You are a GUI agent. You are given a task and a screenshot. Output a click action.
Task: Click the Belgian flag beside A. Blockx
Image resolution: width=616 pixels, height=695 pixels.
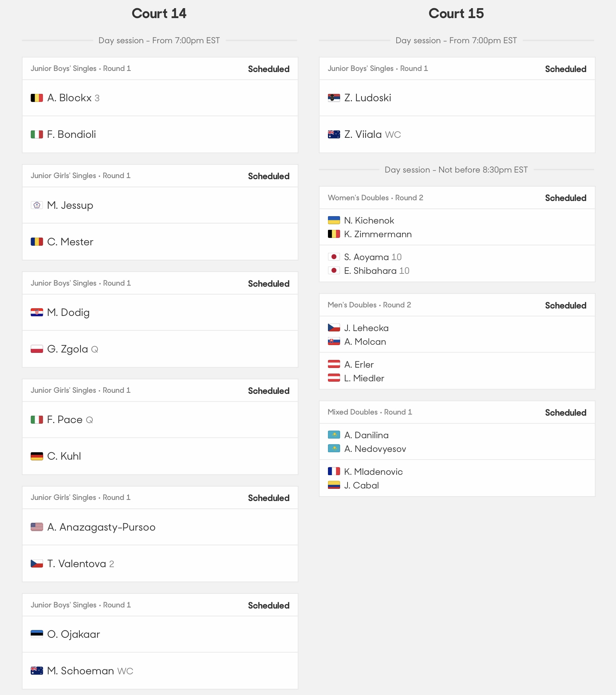point(37,98)
